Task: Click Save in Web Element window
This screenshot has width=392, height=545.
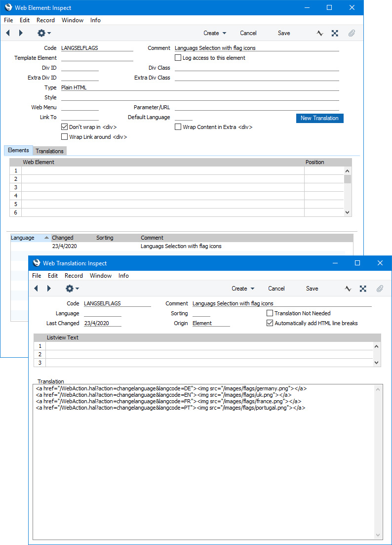Action: (x=284, y=33)
